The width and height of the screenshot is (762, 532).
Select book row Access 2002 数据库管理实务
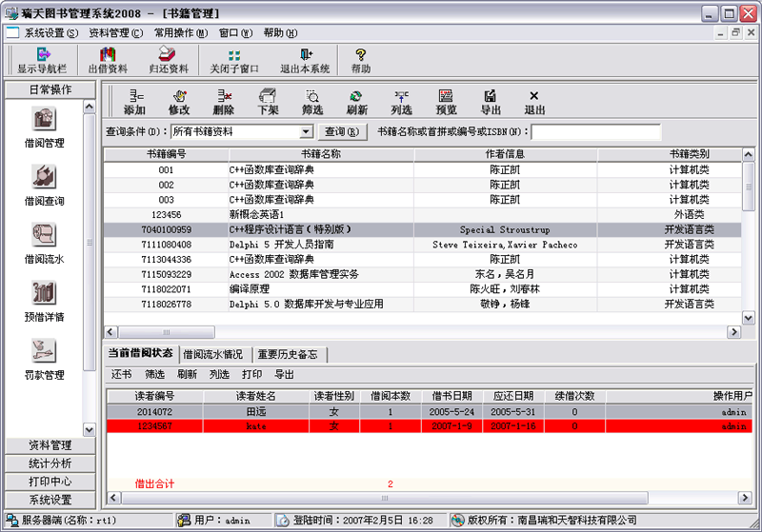[x=423, y=274]
